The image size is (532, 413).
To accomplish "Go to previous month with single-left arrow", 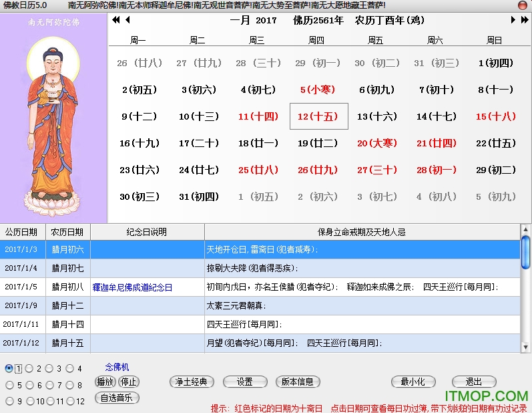I will [x=127, y=19].
